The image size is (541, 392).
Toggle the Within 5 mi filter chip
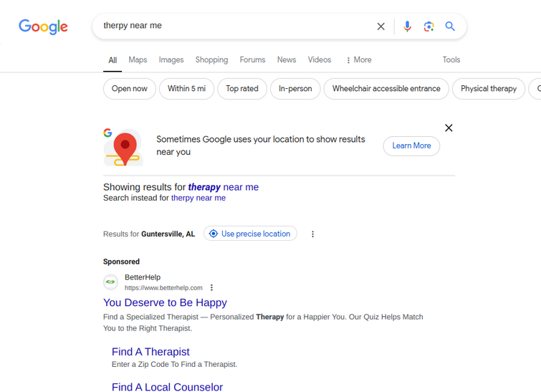(186, 89)
